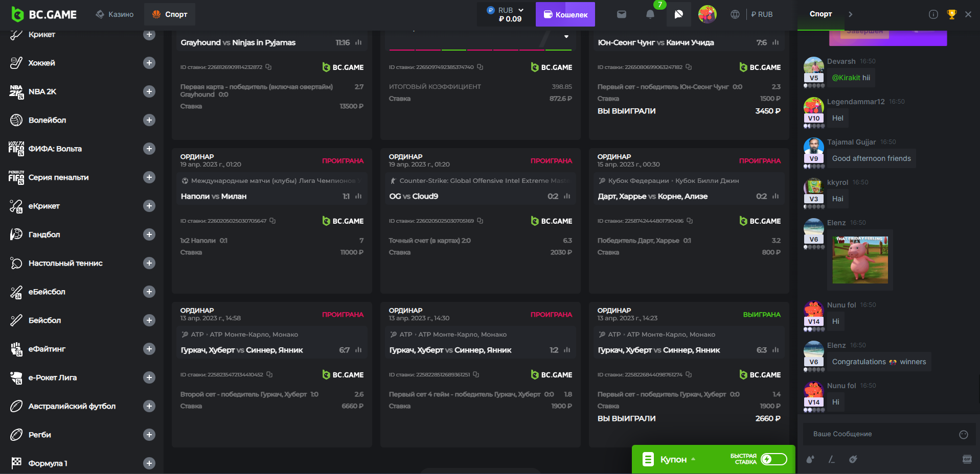The image size is (980, 474).
Task: Copy bet ID 2258742444801790496
Action: [x=690, y=221]
